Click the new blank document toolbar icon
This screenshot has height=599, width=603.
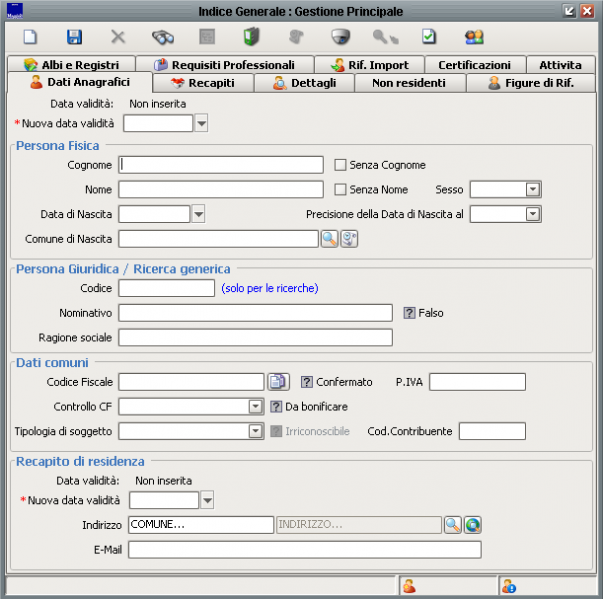pos(30,37)
